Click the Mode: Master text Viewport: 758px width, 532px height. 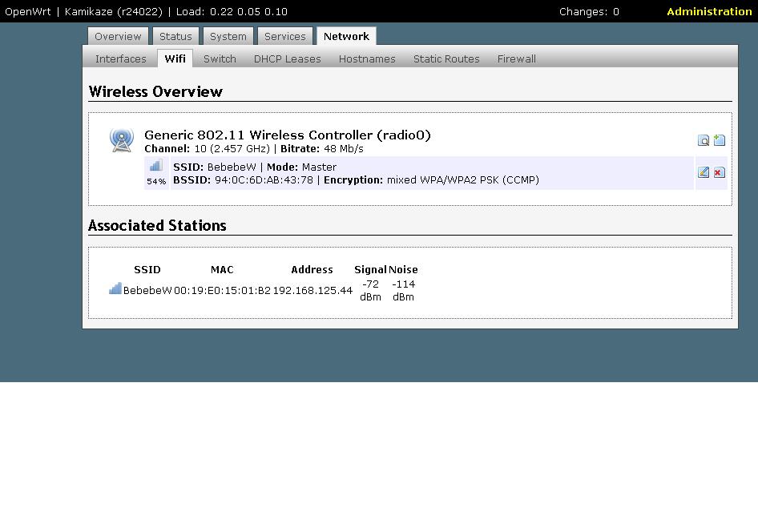(301, 167)
